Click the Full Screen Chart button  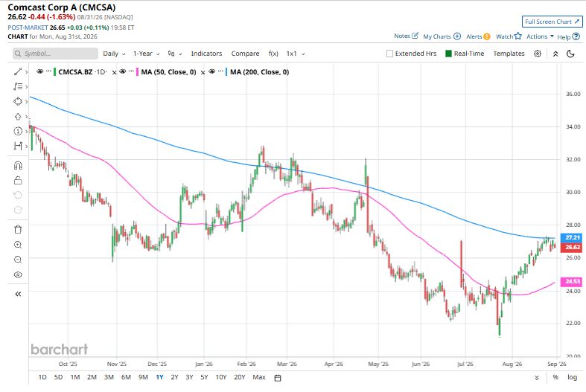point(552,22)
